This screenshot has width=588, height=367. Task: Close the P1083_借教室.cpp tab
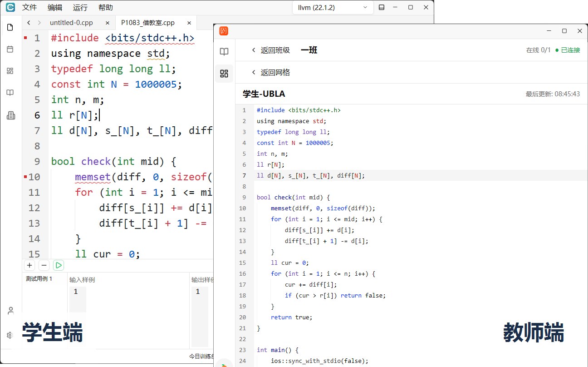click(189, 23)
